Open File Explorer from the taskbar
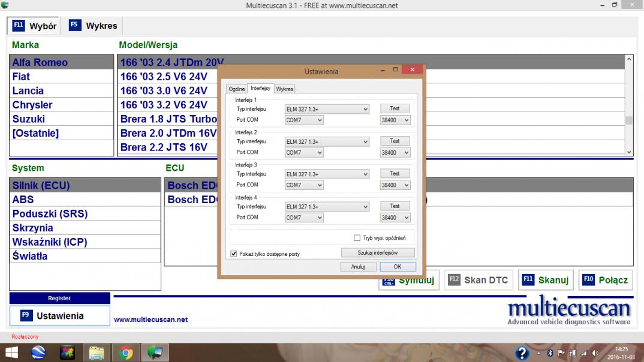 (97, 352)
